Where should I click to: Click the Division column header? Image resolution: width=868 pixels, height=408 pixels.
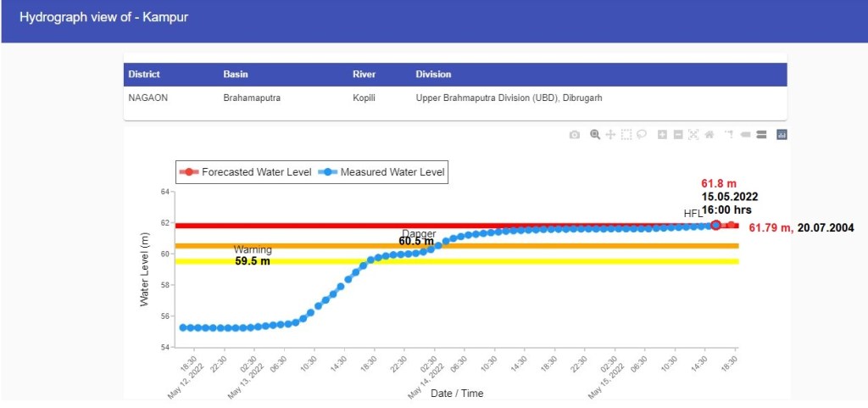433,75
